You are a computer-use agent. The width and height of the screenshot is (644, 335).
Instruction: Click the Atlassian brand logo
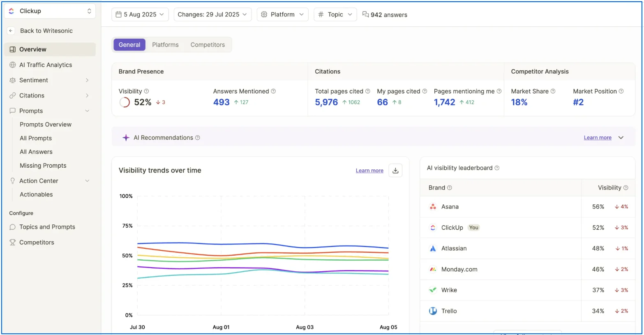click(433, 249)
